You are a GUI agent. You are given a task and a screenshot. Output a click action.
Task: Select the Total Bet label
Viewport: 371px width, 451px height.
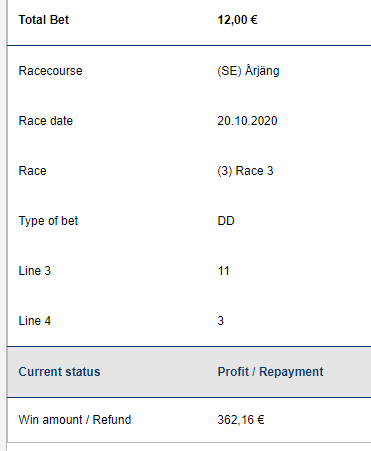point(44,20)
